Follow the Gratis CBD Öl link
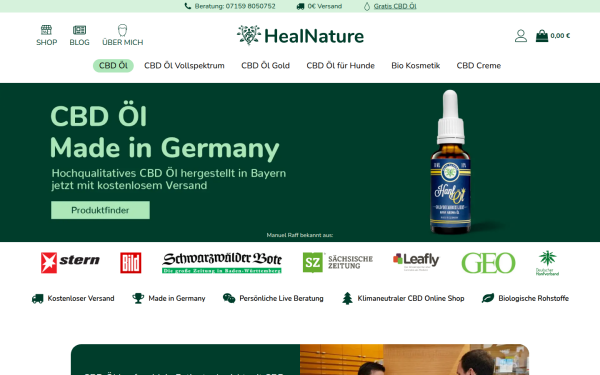 click(x=395, y=6)
